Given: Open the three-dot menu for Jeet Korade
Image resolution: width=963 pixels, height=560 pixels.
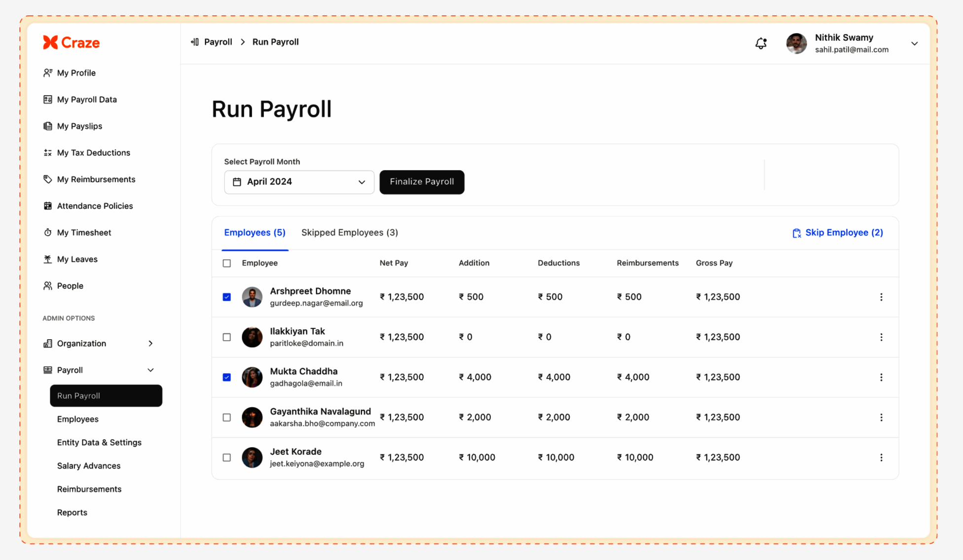Looking at the screenshot, I should 881,457.
